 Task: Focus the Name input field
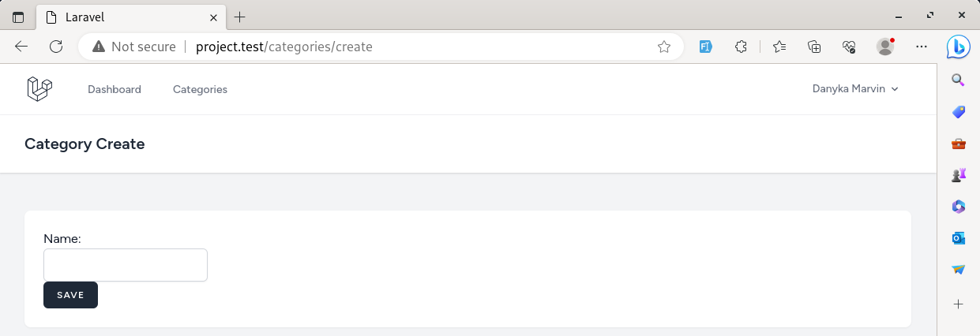point(126,265)
